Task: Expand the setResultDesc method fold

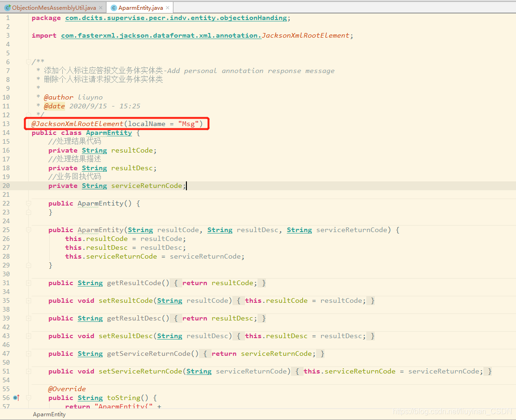Action: [x=28, y=336]
